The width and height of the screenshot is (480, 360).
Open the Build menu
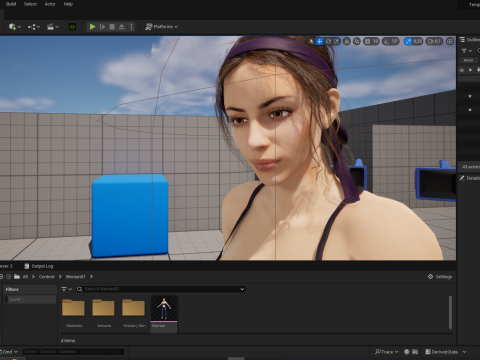[11, 4]
